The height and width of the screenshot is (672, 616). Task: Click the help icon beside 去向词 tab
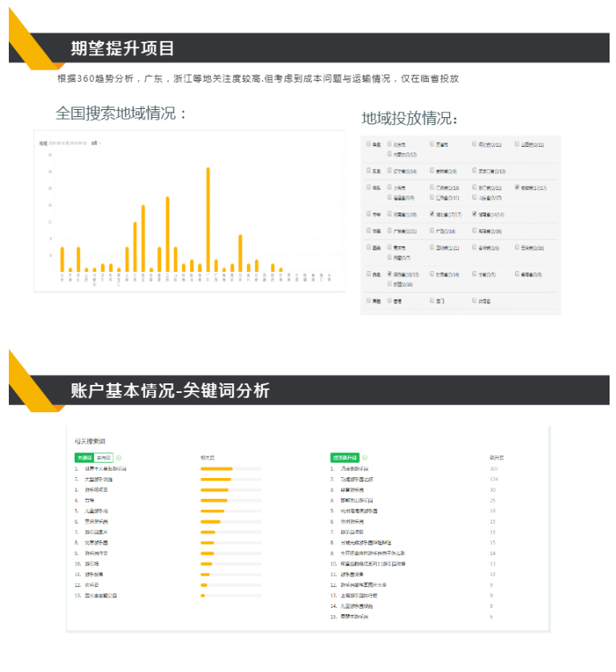119,457
